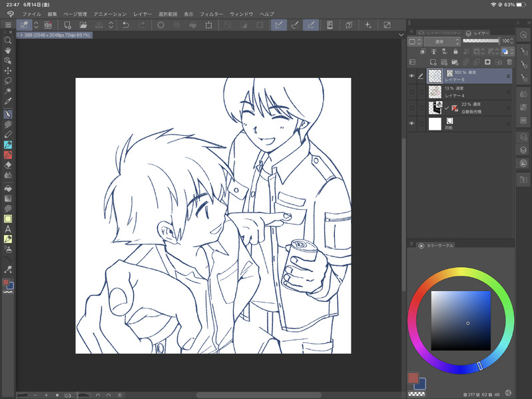
Task: Select the blue sub color swatch
Action: pyautogui.click(x=421, y=385)
